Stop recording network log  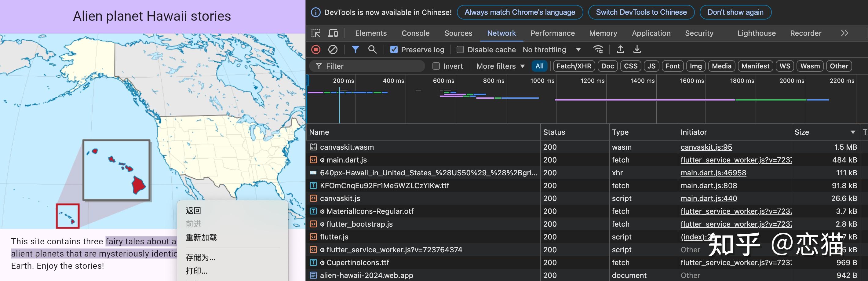316,49
